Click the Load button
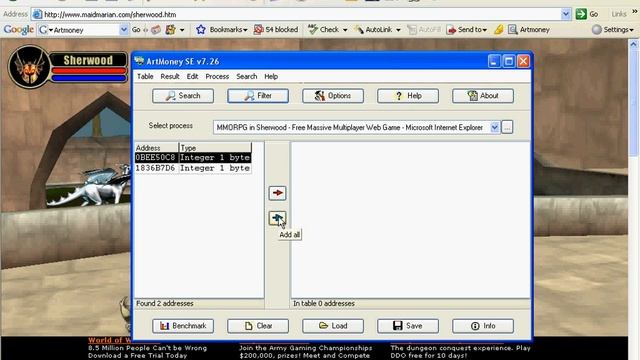This screenshot has height=360, width=640. click(333, 326)
